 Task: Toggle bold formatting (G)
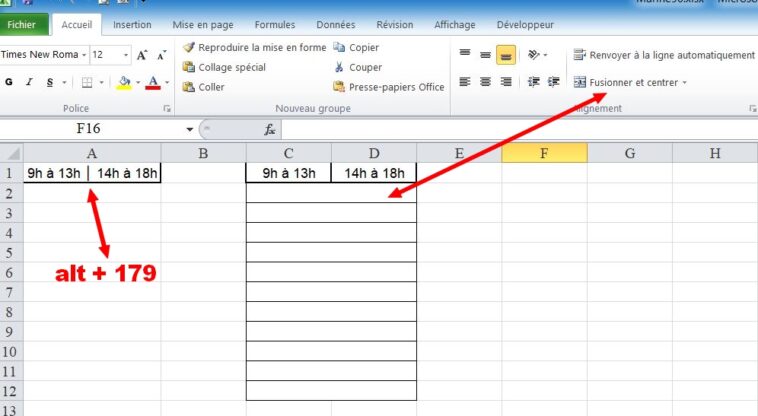(x=9, y=83)
